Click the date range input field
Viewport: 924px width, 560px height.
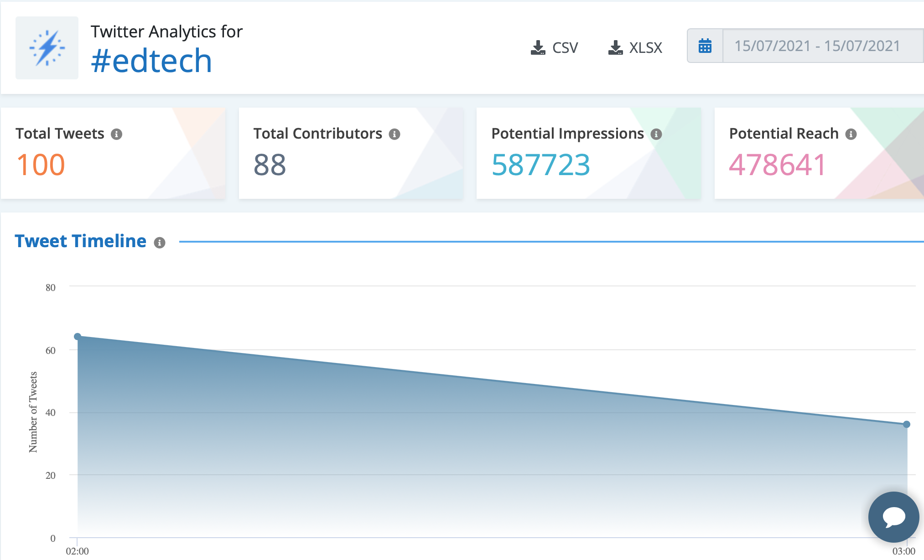(817, 46)
